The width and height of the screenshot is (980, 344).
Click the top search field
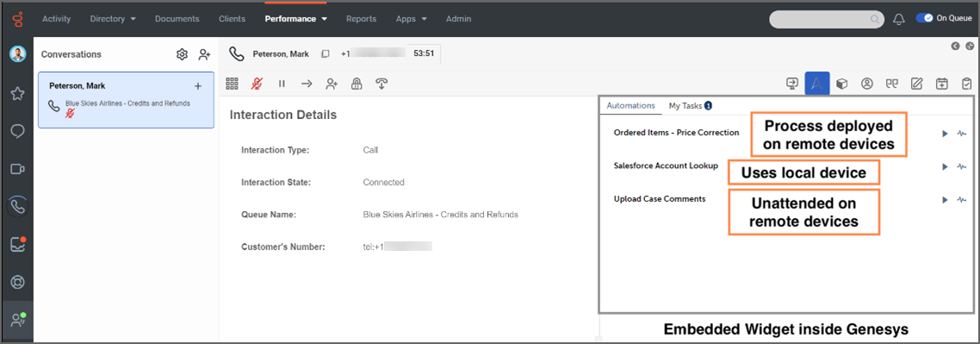pos(827,19)
